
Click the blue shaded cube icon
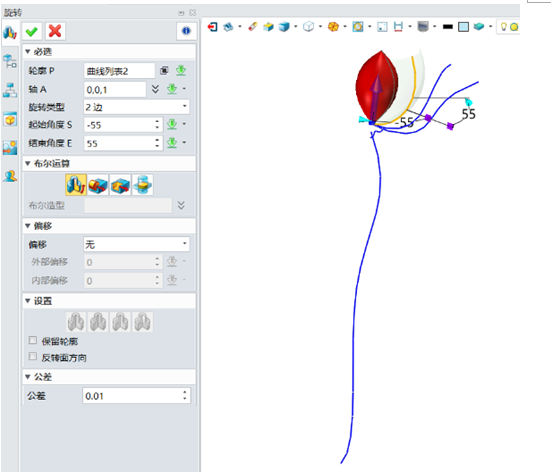tap(284, 27)
